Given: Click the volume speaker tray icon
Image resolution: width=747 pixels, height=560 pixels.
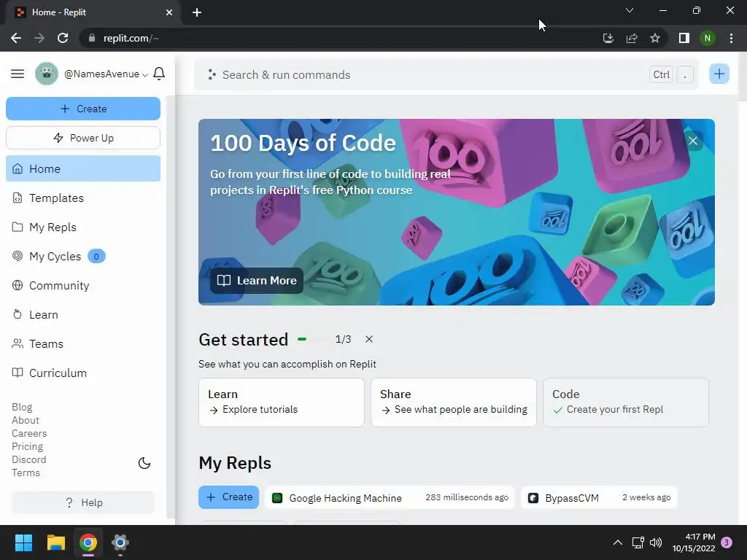Looking at the screenshot, I should (x=656, y=542).
